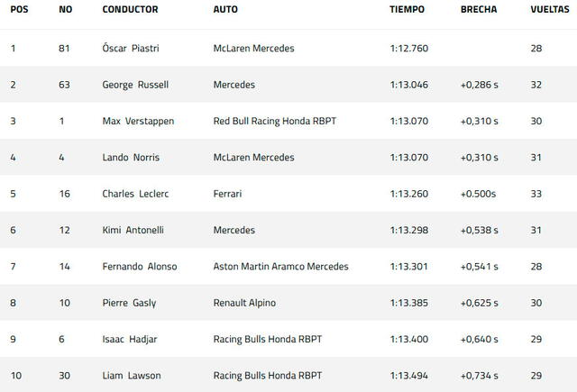Select the TIEMPO column header
The height and width of the screenshot is (392, 577).
tap(407, 9)
